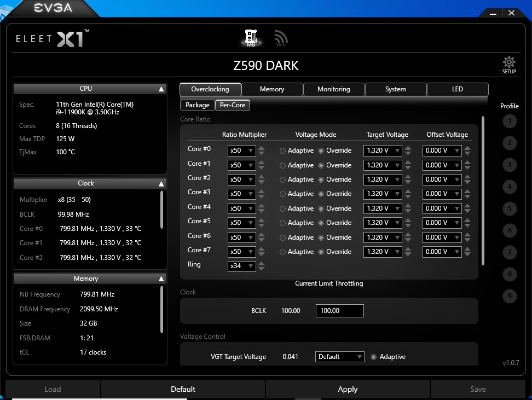Screen dimensions: 532x400
Task: Click the Overclocking panel vertical scrollbar
Action: coord(483,190)
